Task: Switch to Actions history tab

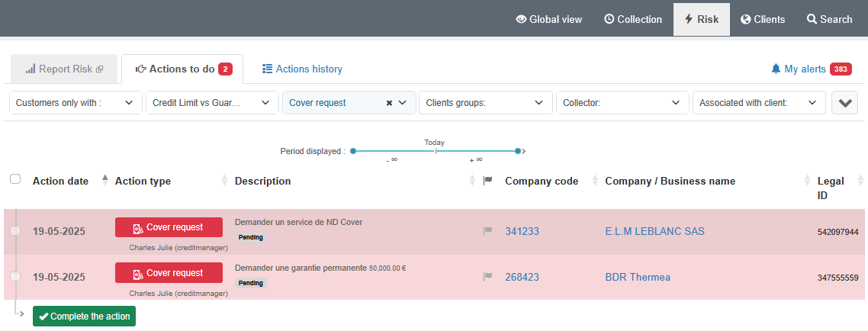Action: click(x=302, y=69)
